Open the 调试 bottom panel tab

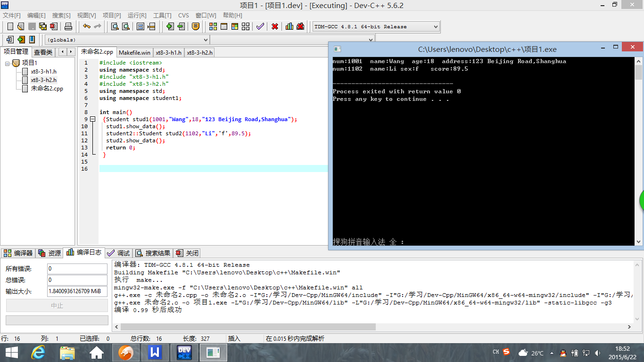click(118, 253)
